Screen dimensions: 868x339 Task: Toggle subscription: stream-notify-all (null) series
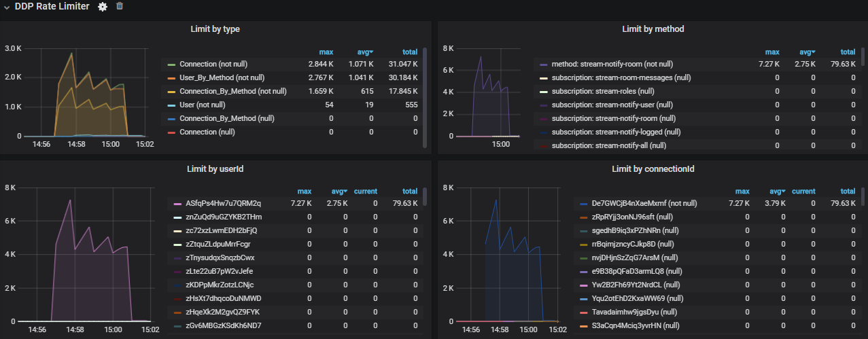[609, 145]
